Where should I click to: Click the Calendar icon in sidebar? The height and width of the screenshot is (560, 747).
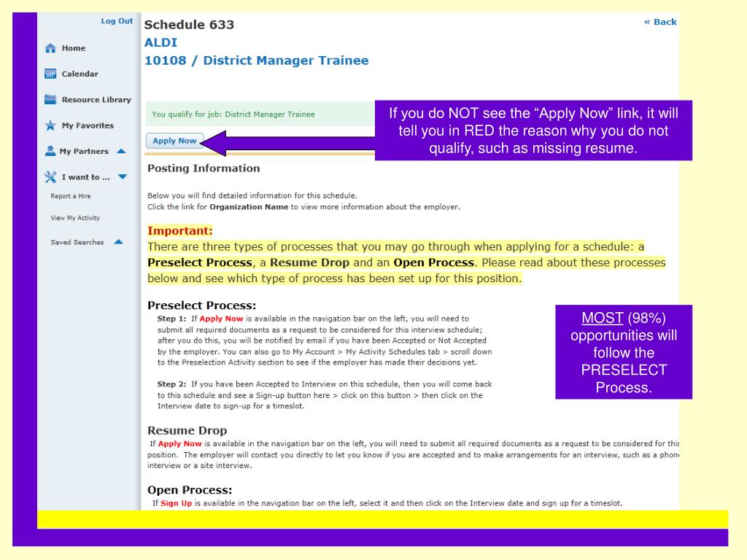coord(50,74)
